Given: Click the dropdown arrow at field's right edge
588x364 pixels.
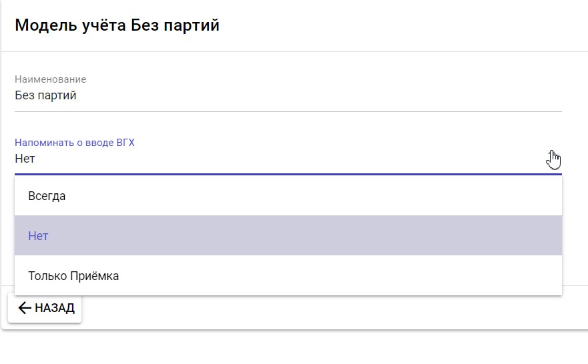Looking at the screenshot, I should tap(553, 159).
